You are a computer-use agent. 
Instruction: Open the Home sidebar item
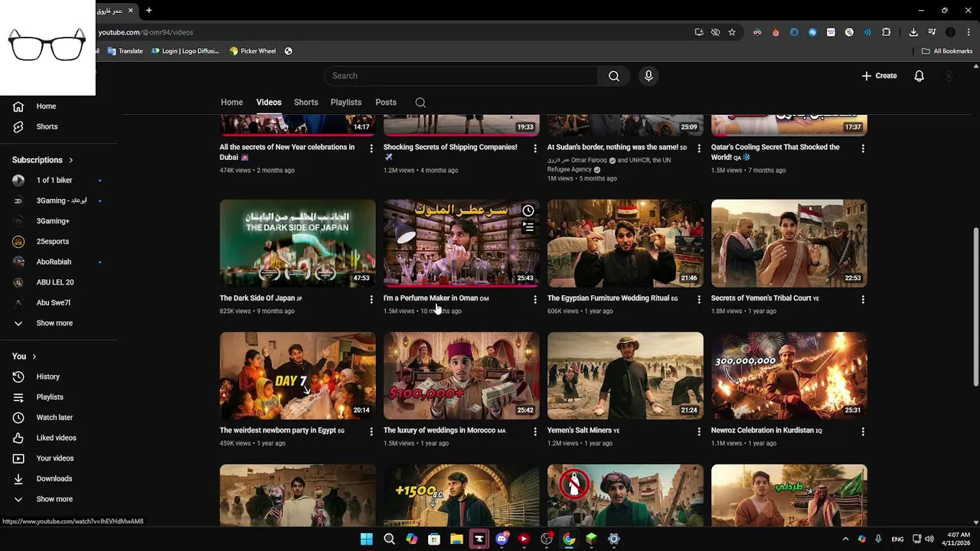[58, 106]
